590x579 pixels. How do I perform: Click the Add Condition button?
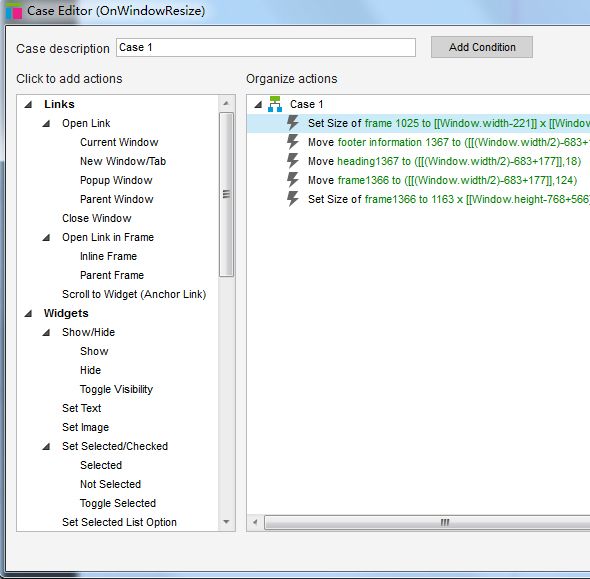click(x=482, y=47)
